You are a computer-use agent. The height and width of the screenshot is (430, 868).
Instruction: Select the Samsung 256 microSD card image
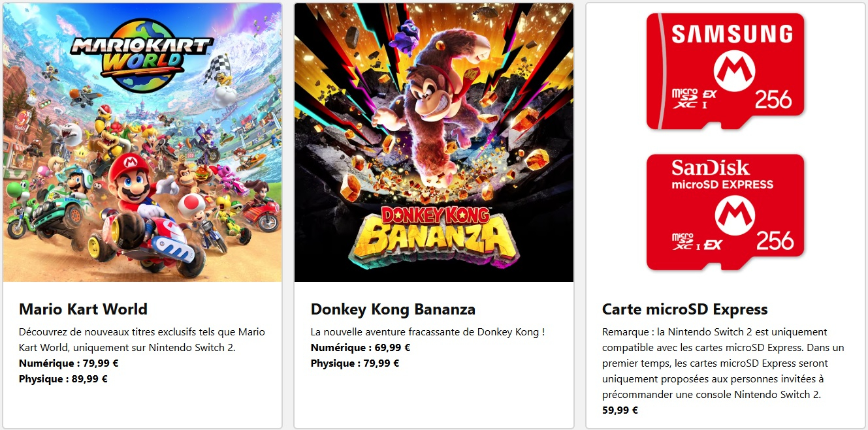(x=725, y=72)
